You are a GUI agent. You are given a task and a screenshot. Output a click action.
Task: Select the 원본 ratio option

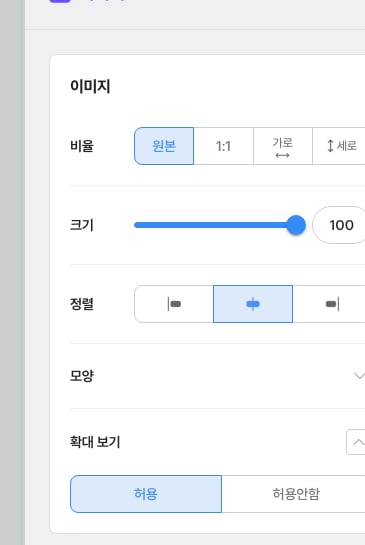point(164,146)
